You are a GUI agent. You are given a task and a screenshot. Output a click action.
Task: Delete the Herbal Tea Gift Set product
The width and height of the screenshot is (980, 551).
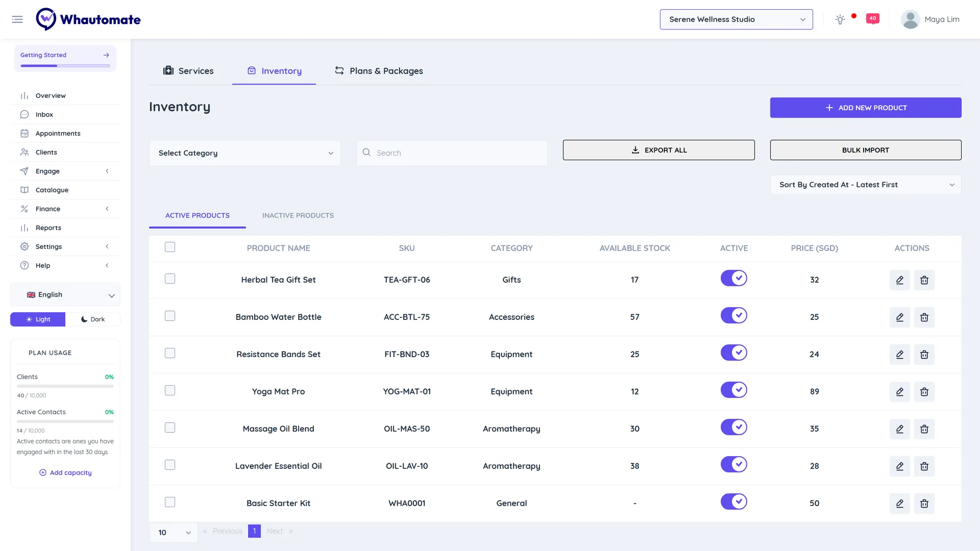pyautogui.click(x=924, y=280)
